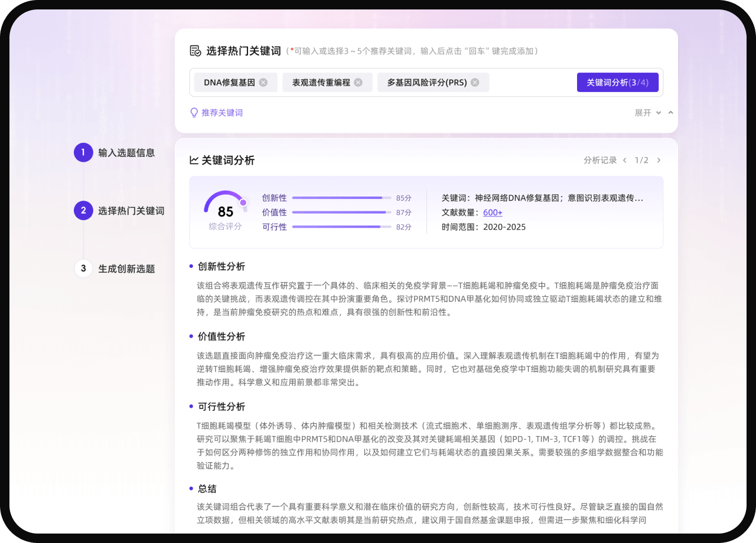
Task: Click step 1 circle in the sidebar
Action: tap(83, 152)
